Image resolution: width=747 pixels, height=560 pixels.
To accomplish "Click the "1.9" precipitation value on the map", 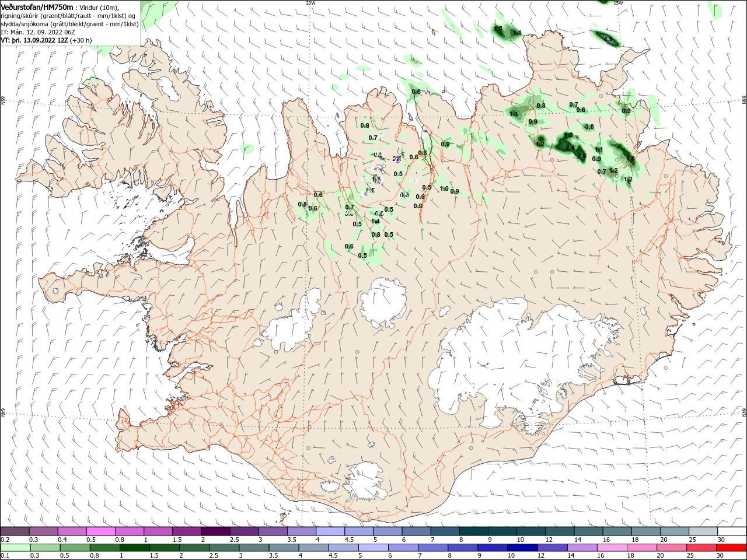I will (x=568, y=135).
